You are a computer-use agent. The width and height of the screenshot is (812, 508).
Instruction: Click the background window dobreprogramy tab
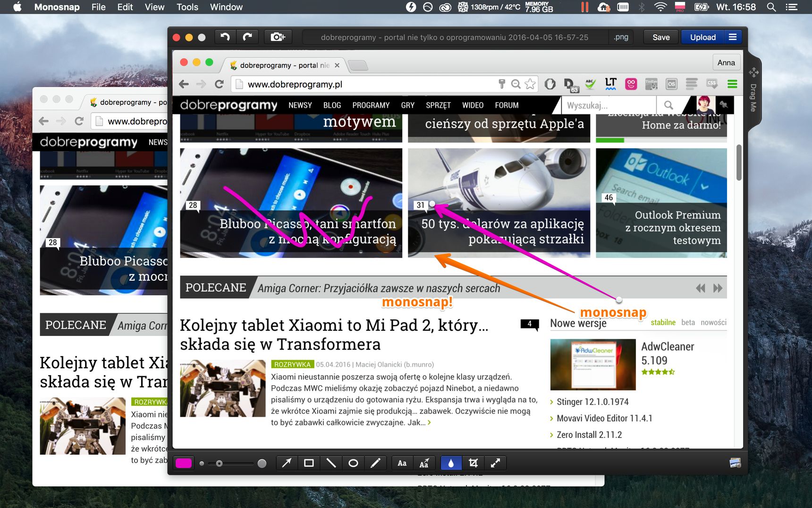click(x=127, y=102)
